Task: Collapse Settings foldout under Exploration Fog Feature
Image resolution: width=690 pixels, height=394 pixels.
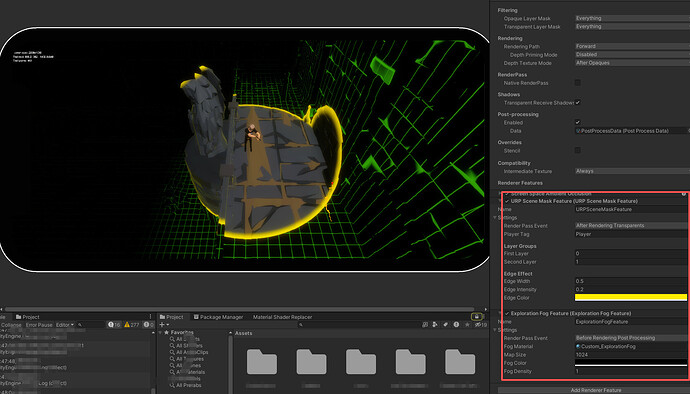Action: coord(495,330)
